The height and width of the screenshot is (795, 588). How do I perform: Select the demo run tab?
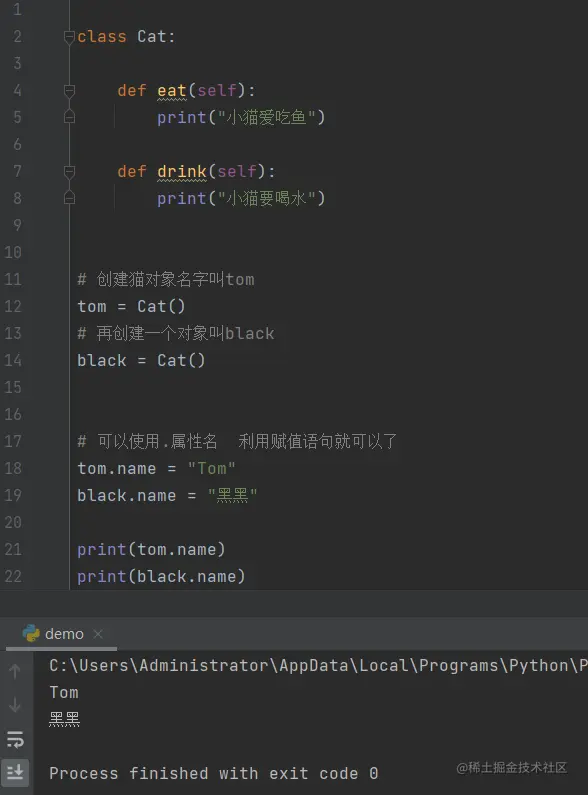(x=64, y=634)
